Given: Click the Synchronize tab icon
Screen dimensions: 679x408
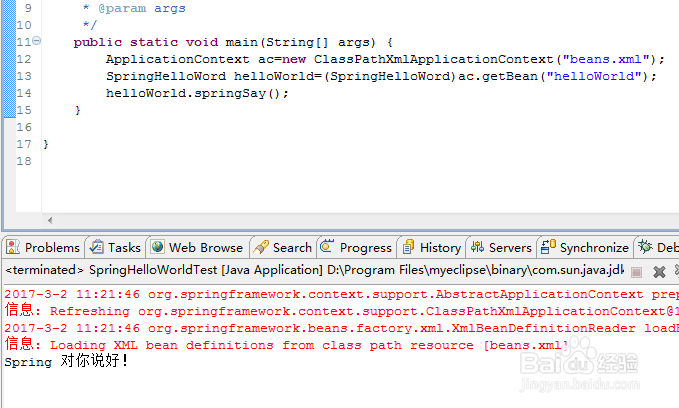Looking at the screenshot, I should pos(548,247).
